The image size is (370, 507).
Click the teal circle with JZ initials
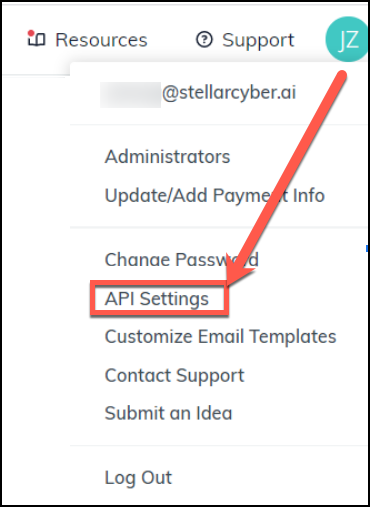click(347, 39)
